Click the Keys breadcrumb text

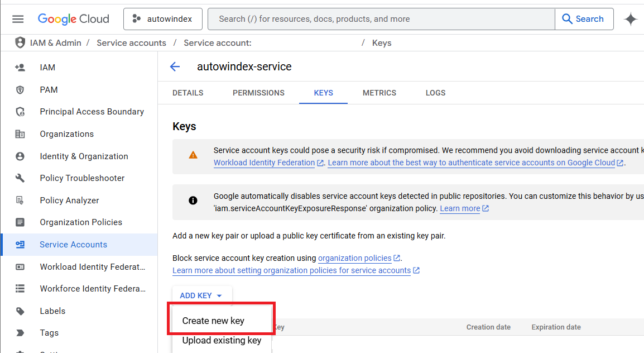click(x=382, y=43)
